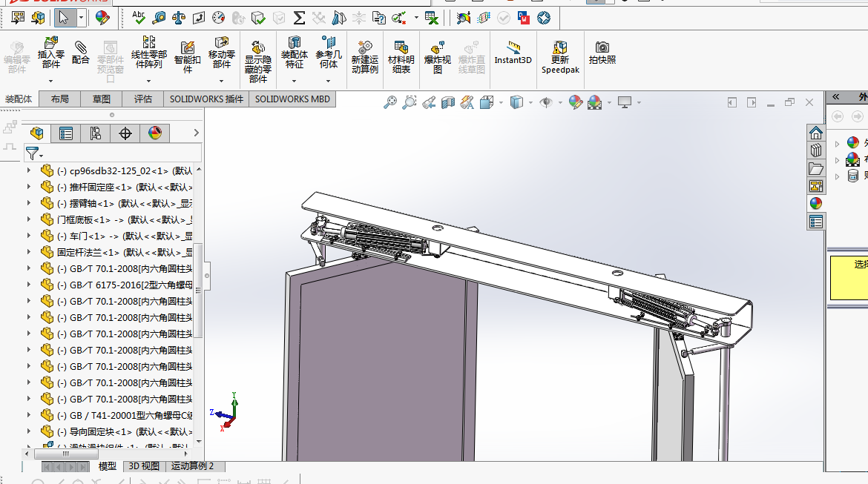Image resolution: width=868 pixels, height=484 pixels.
Task: Open the task pane home (SOLIDWORKS Resources) icon
Action: coord(816,133)
